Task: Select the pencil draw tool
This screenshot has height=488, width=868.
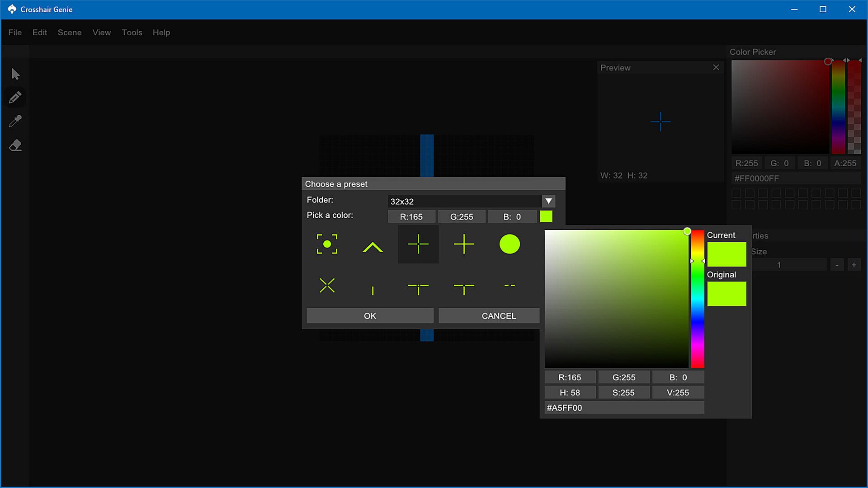Action: click(15, 98)
